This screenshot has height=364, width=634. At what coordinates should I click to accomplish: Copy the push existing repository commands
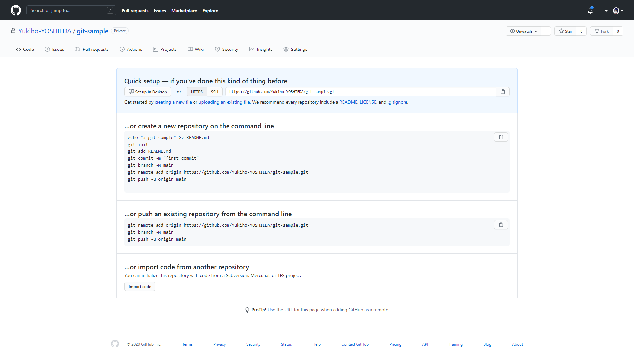coord(501,225)
